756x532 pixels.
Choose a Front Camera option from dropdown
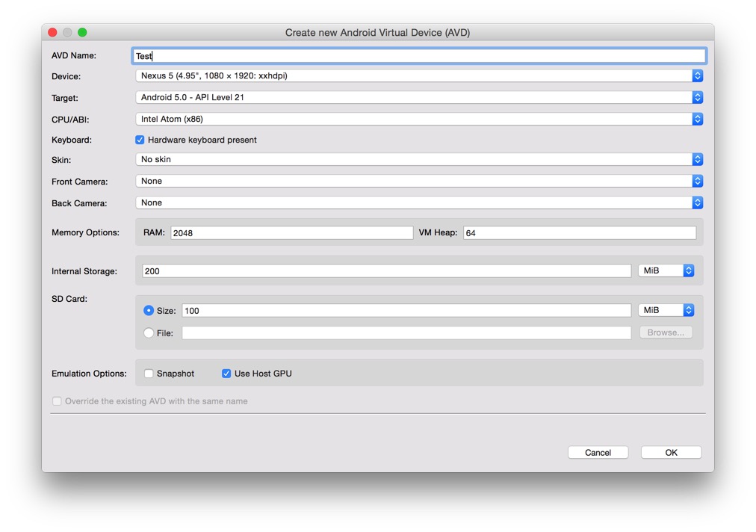[418, 181]
